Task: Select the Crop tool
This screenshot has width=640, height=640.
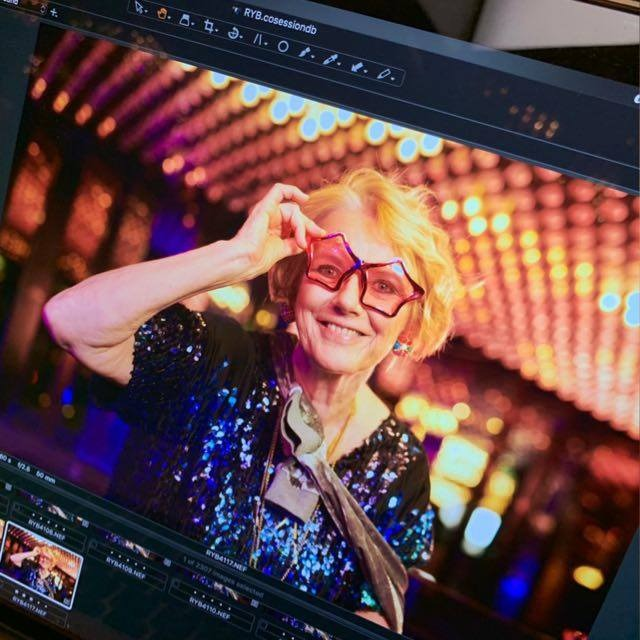Action: [210, 27]
